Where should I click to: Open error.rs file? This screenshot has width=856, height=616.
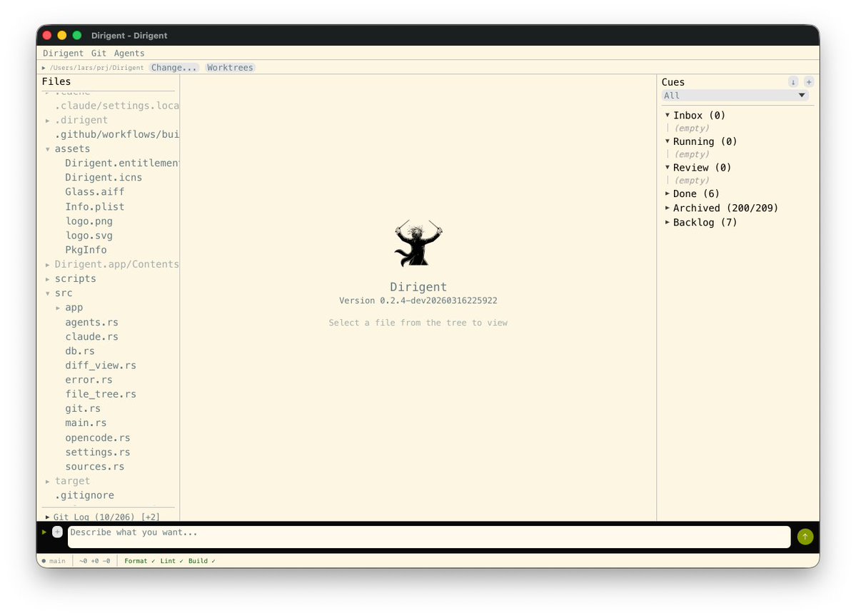coord(89,380)
